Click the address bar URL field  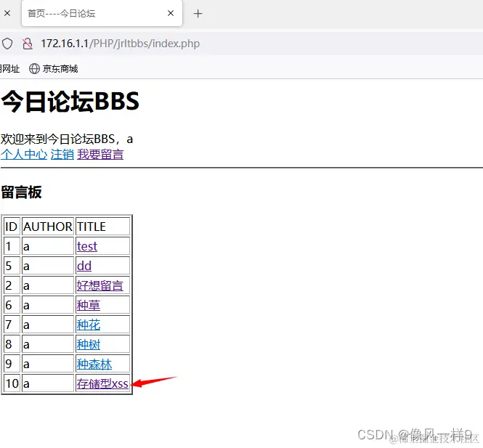tap(120, 44)
